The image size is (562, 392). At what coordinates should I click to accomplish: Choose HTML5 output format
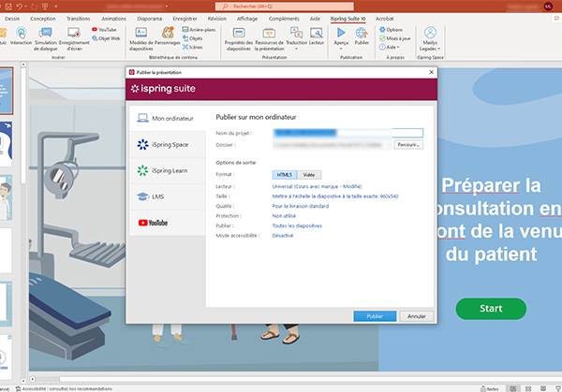[x=285, y=175]
